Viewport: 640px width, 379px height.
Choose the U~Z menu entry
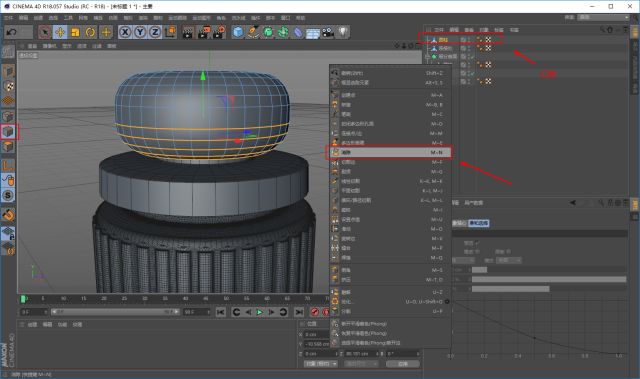point(389,292)
